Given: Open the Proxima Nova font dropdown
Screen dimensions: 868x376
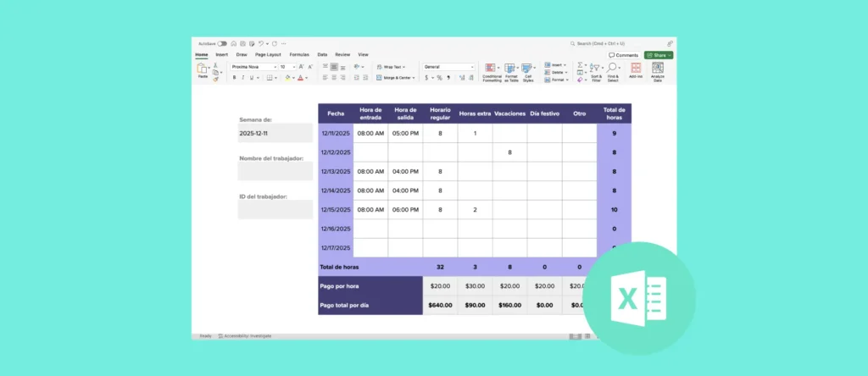Looking at the screenshot, I should (253, 66).
